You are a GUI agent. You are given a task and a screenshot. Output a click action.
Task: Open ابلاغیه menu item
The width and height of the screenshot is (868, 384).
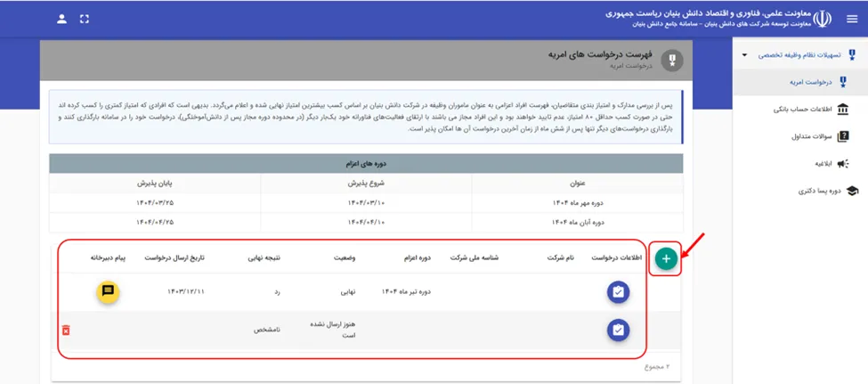point(799,163)
